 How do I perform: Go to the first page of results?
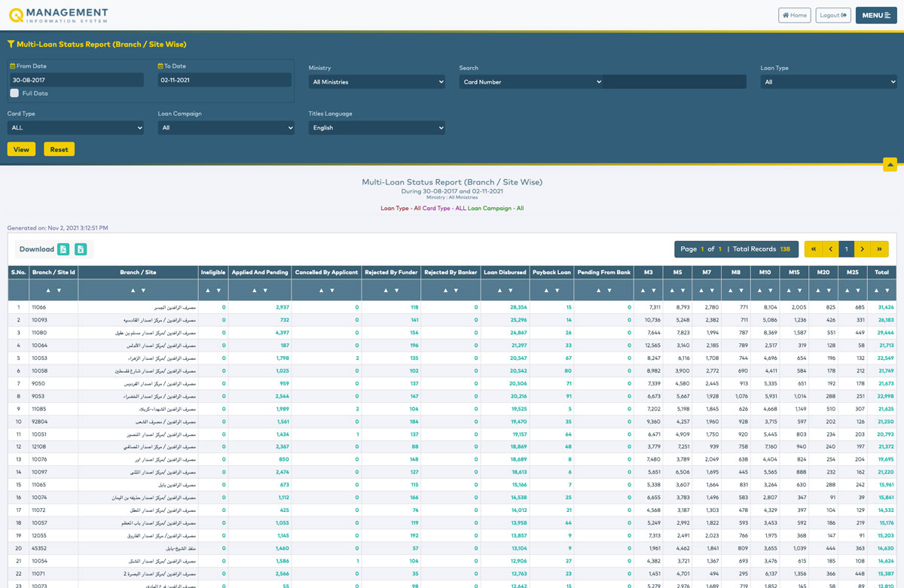pyautogui.click(x=814, y=249)
